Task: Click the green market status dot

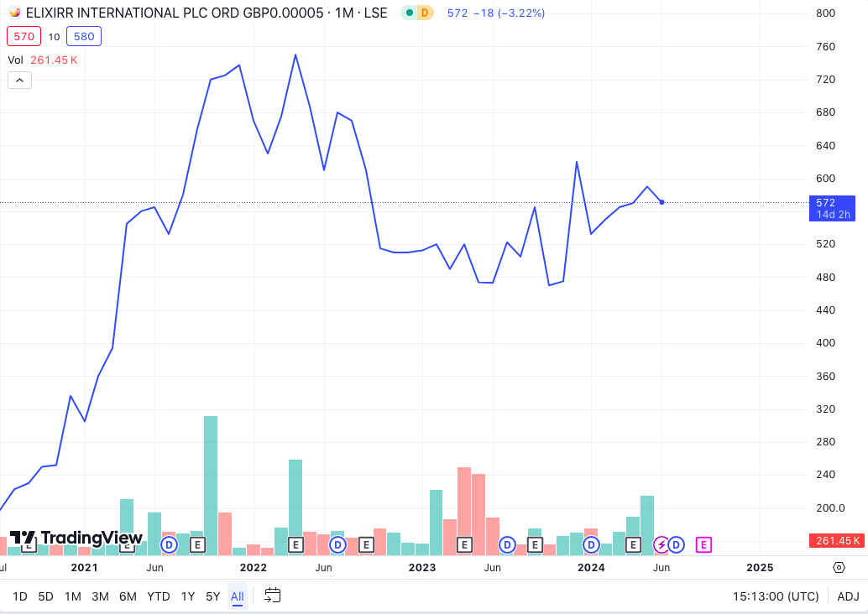Action: tap(409, 13)
